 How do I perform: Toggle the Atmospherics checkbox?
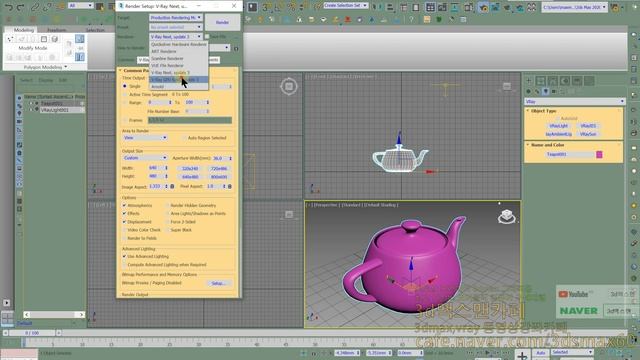pos(124,205)
